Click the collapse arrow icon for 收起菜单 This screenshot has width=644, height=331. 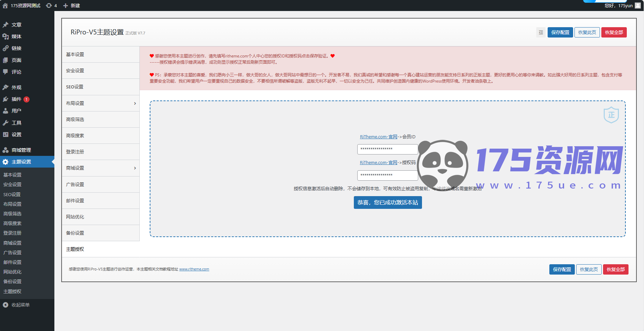point(6,305)
